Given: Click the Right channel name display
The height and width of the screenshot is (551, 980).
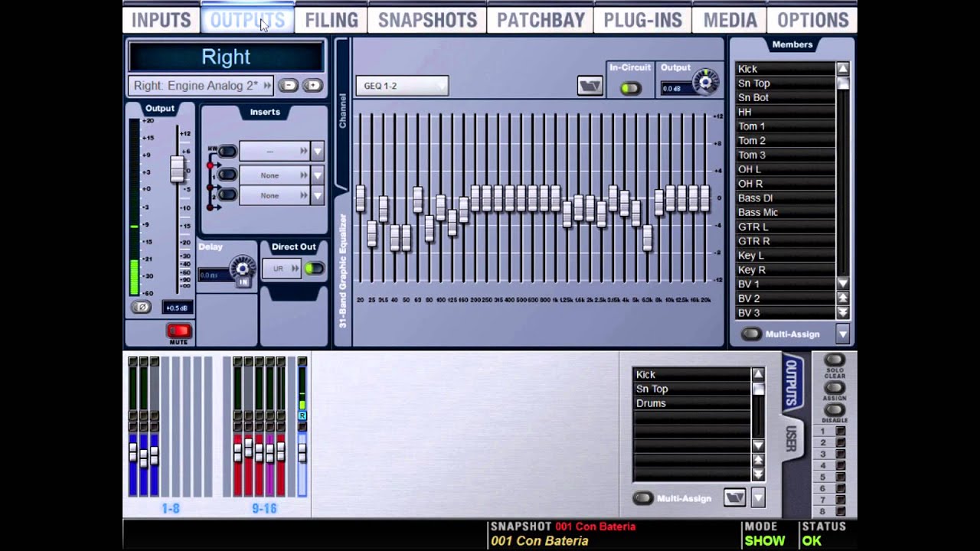Looking at the screenshot, I should 226,57.
